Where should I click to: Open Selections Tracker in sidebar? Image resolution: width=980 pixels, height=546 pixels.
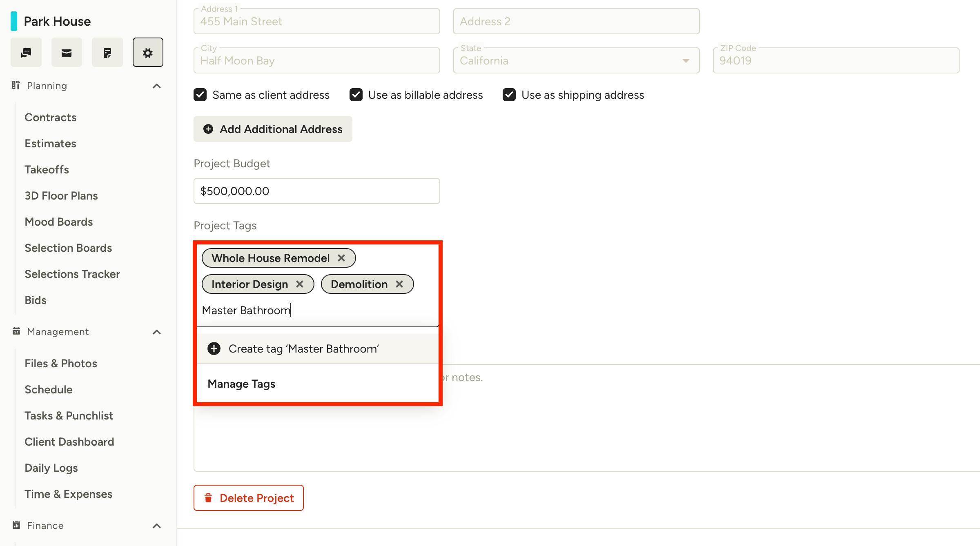click(x=72, y=274)
